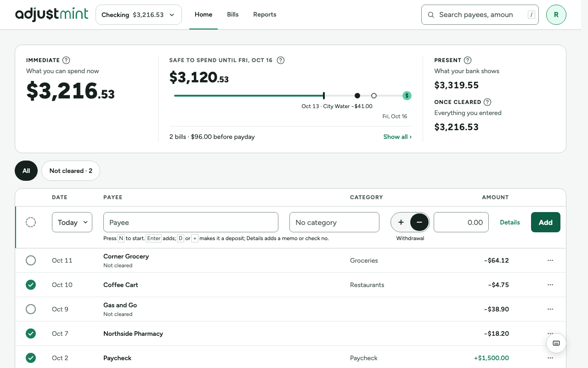Screen dimensions: 588x368
Task: Open more options for Corner Grocery
Action: click(550, 260)
